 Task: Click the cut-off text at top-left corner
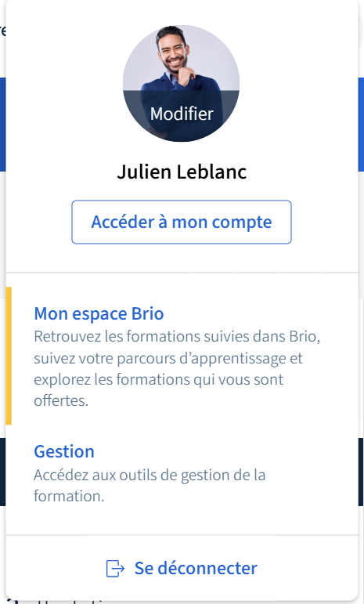point(2,31)
